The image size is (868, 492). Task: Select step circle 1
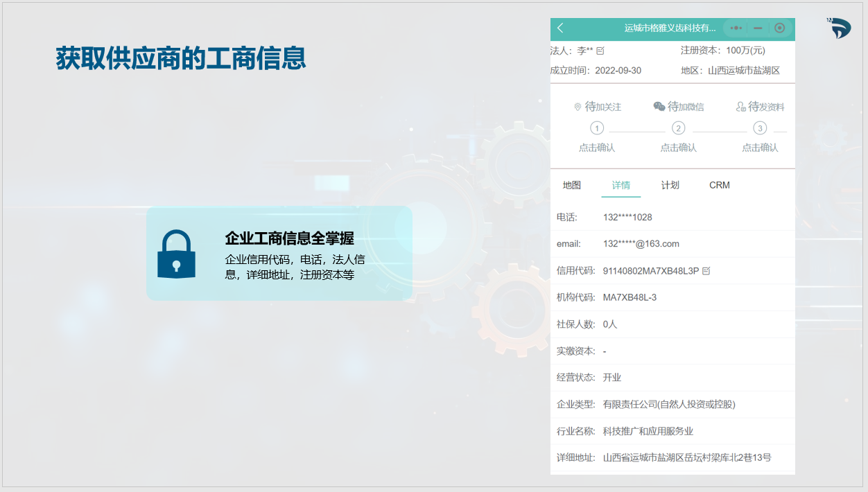(x=597, y=128)
